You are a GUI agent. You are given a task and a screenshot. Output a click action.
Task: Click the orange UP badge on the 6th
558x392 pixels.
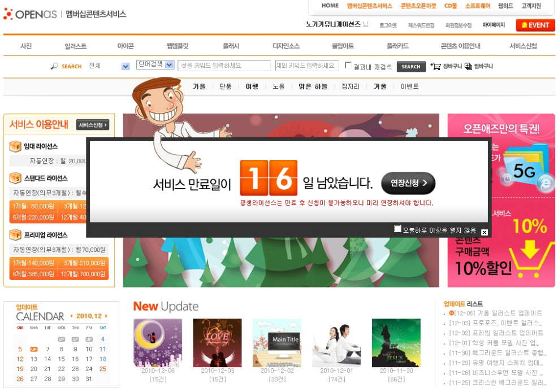[x=34, y=349]
